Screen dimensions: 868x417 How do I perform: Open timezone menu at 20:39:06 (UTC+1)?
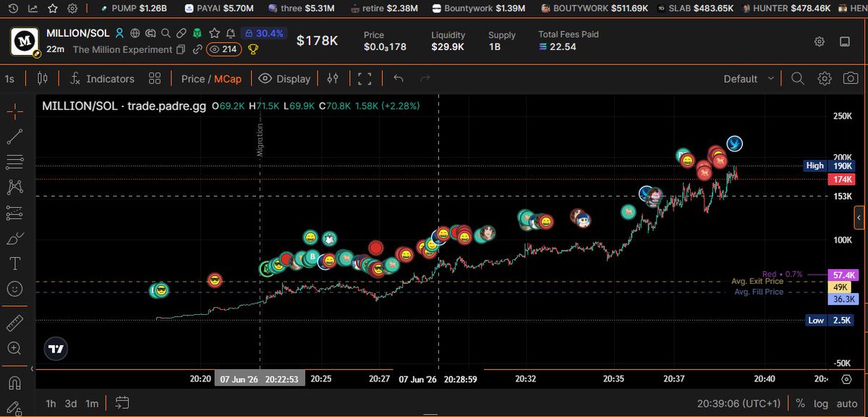740,403
